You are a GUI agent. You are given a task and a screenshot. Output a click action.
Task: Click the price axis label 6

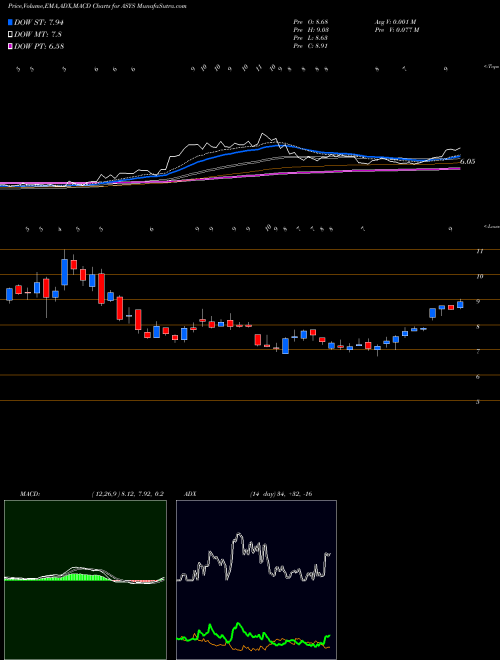[x=478, y=377]
